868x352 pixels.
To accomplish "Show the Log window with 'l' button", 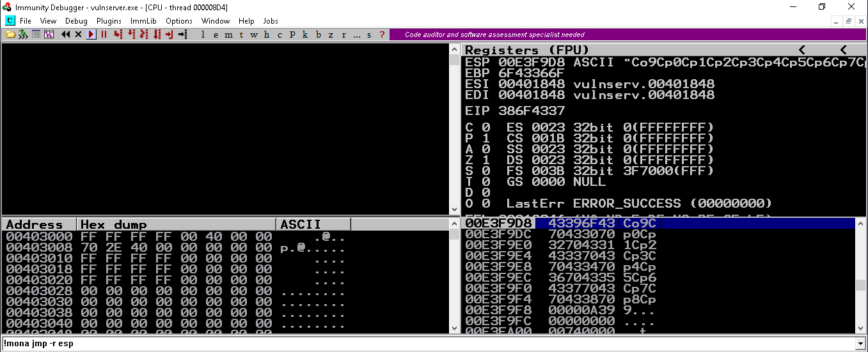I will click(203, 34).
